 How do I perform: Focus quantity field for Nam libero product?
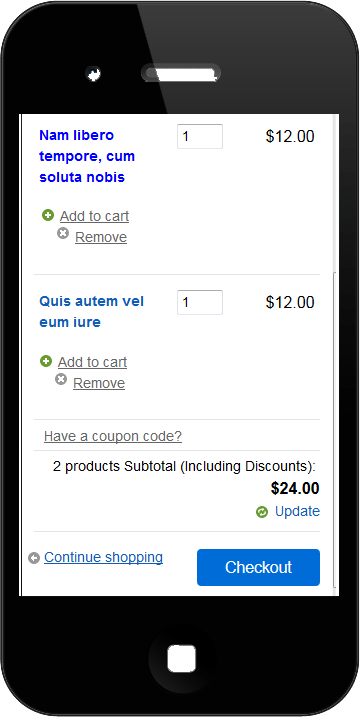(200, 136)
